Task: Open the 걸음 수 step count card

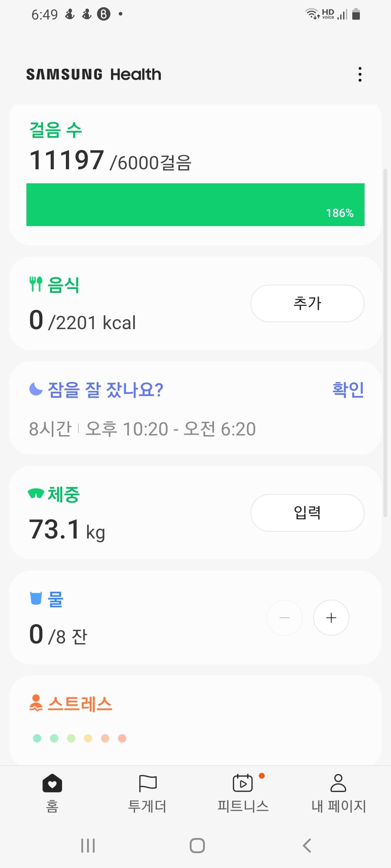Action: point(56,130)
